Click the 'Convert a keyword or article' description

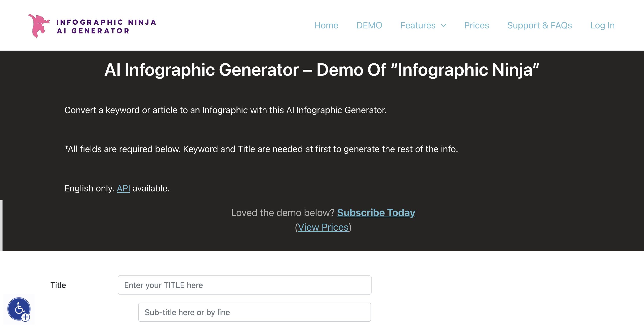[x=225, y=110]
